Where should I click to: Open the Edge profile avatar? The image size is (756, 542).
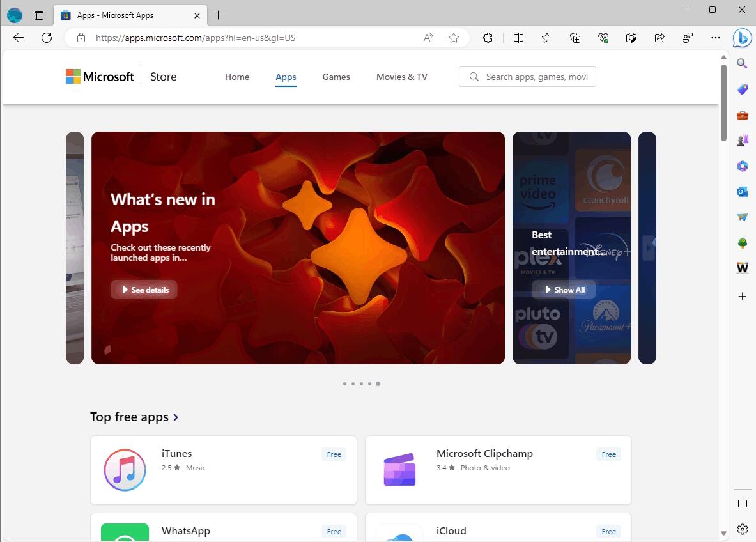[15, 15]
